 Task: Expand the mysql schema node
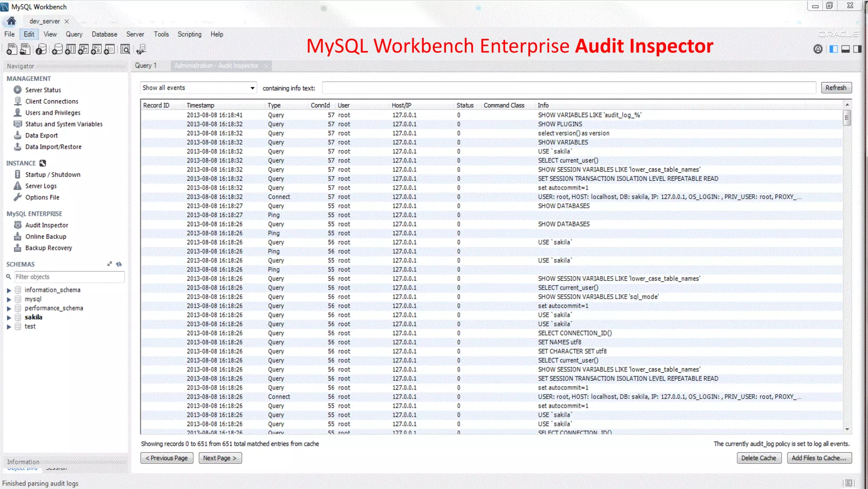click(x=9, y=299)
